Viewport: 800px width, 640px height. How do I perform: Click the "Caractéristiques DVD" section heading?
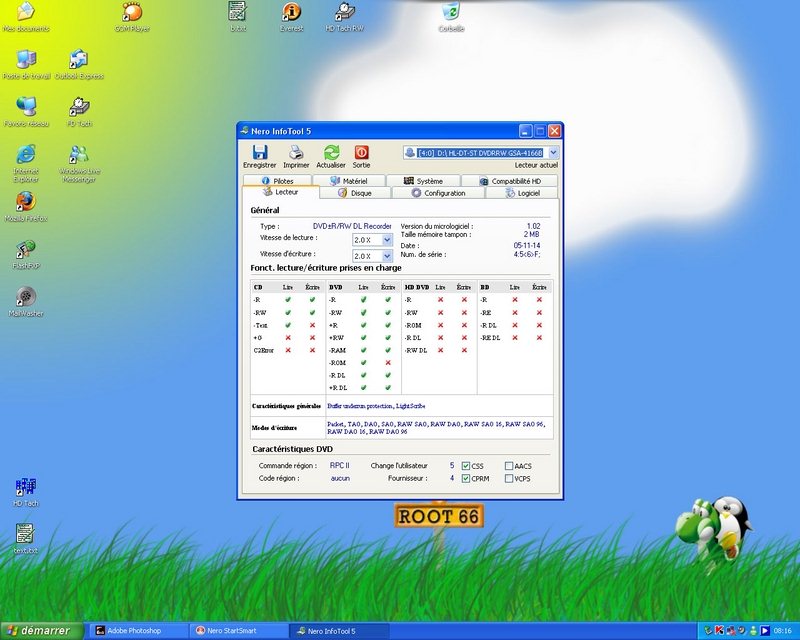point(292,449)
